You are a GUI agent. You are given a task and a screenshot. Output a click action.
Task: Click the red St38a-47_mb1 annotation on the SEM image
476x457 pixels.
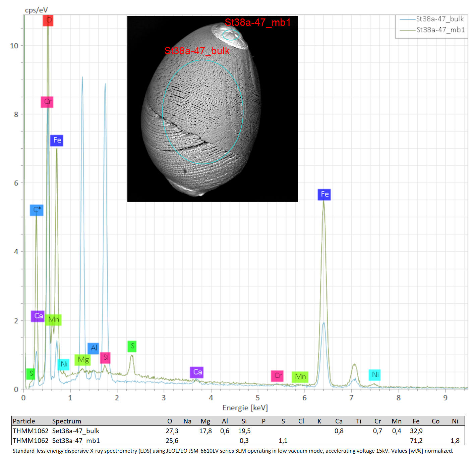point(257,22)
